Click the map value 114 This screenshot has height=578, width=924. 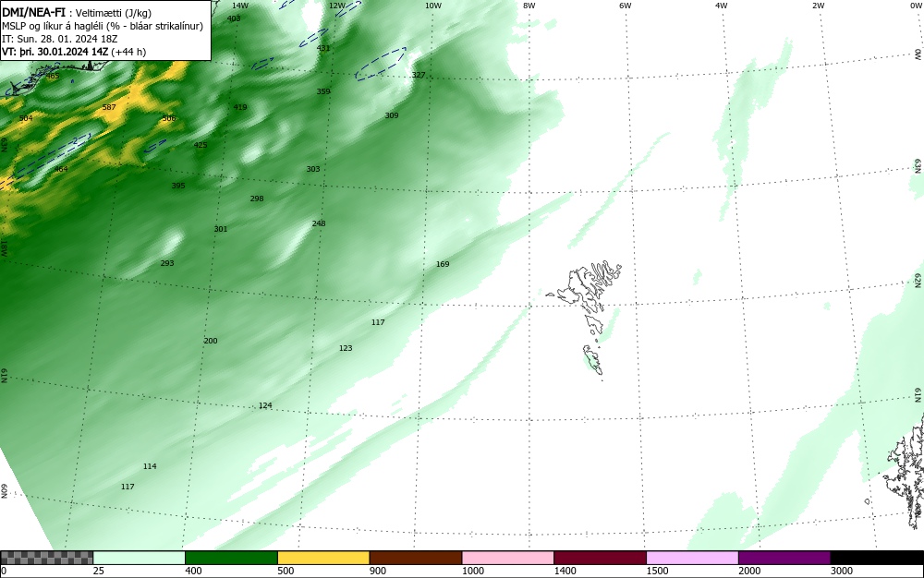coord(150,466)
